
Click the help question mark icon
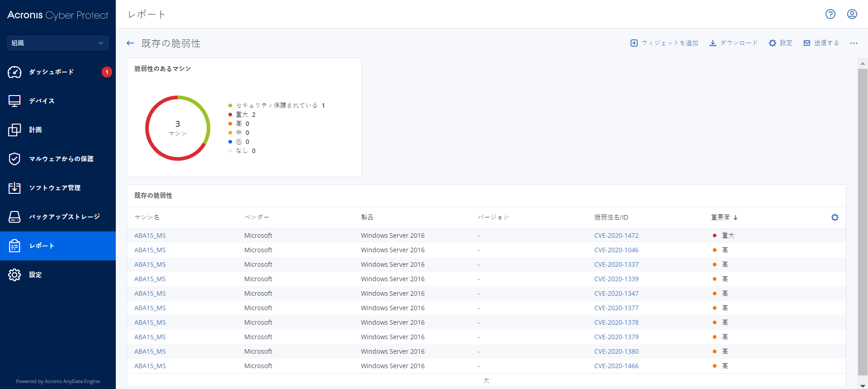coord(830,14)
